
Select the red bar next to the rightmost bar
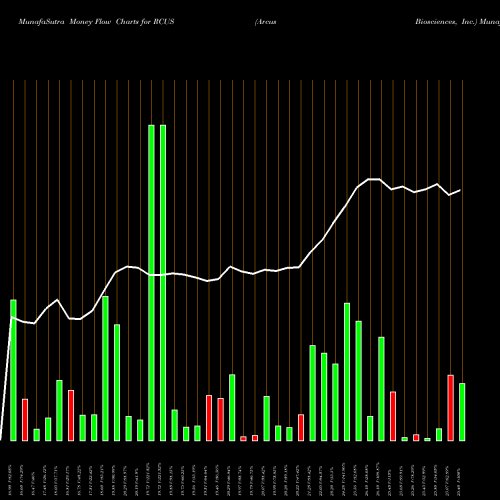(450, 408)
